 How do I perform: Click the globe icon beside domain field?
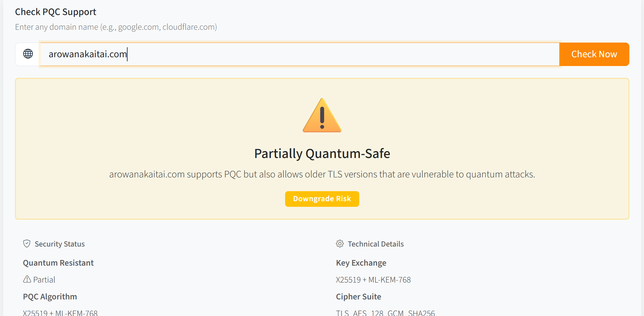[28, 54]
